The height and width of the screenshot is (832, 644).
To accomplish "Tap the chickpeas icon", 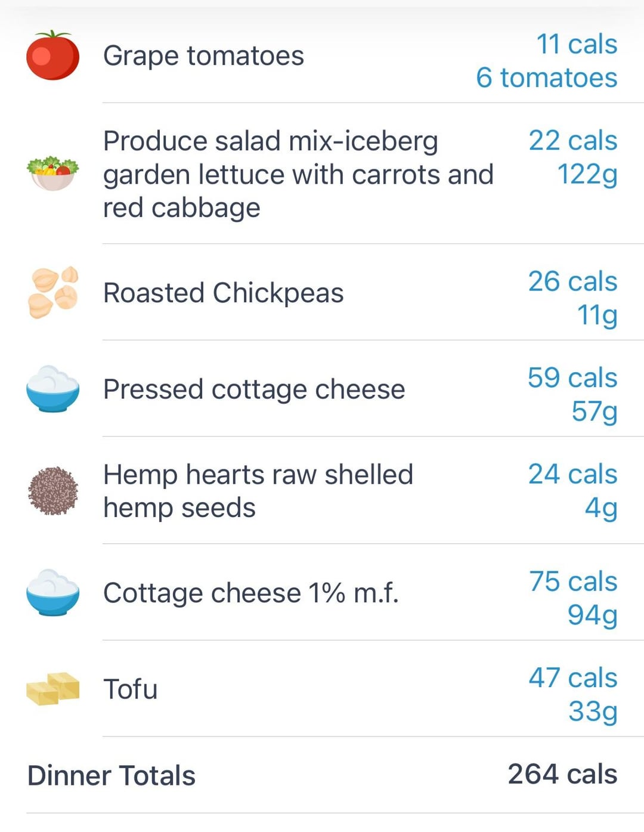I will [52, 292].
